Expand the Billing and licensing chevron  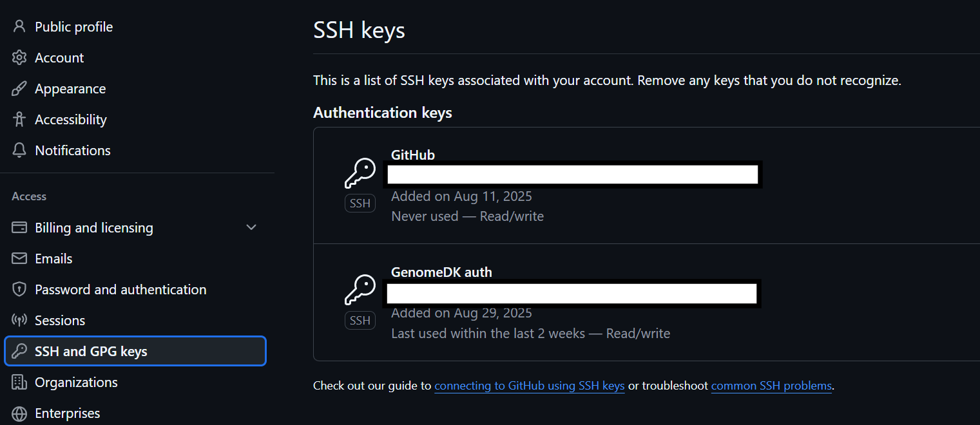(x=251, y=227)
